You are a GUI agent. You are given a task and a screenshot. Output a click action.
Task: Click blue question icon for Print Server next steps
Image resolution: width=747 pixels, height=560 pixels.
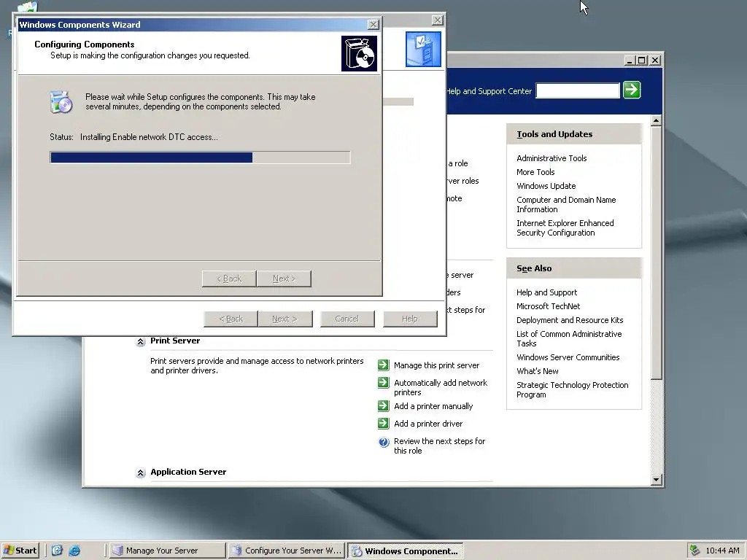384,443
